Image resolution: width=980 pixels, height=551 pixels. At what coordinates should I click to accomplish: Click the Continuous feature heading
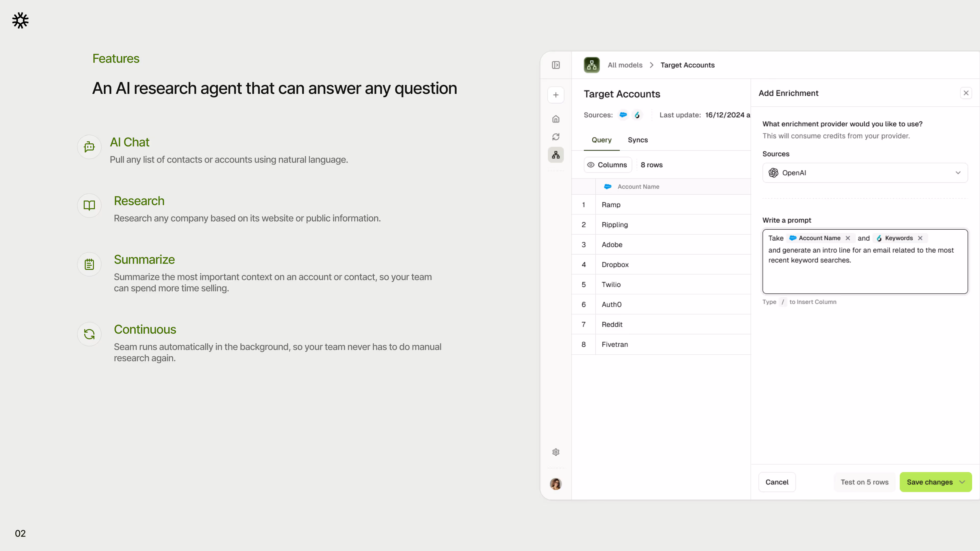pos(145,329)
